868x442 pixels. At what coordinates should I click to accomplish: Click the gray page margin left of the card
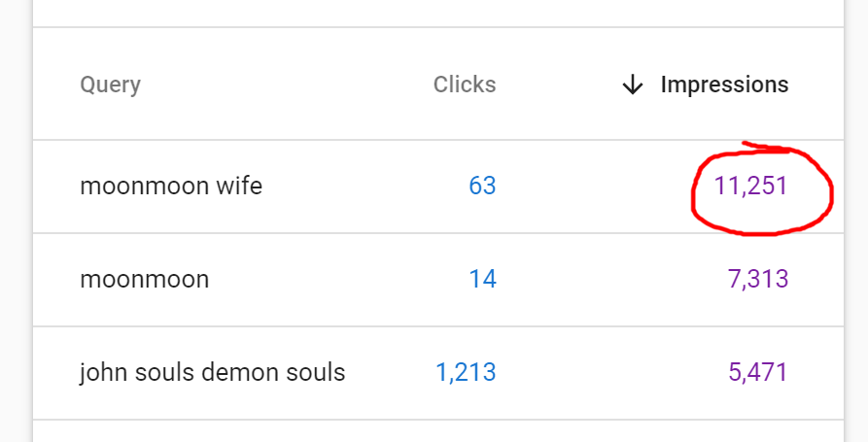pyautogui.click(x=16, y=221)
